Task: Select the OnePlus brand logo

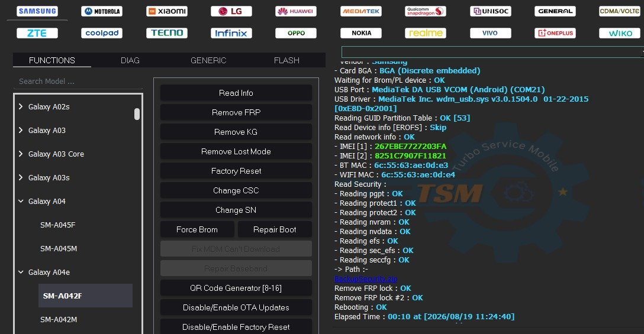Action: [555, 33]
